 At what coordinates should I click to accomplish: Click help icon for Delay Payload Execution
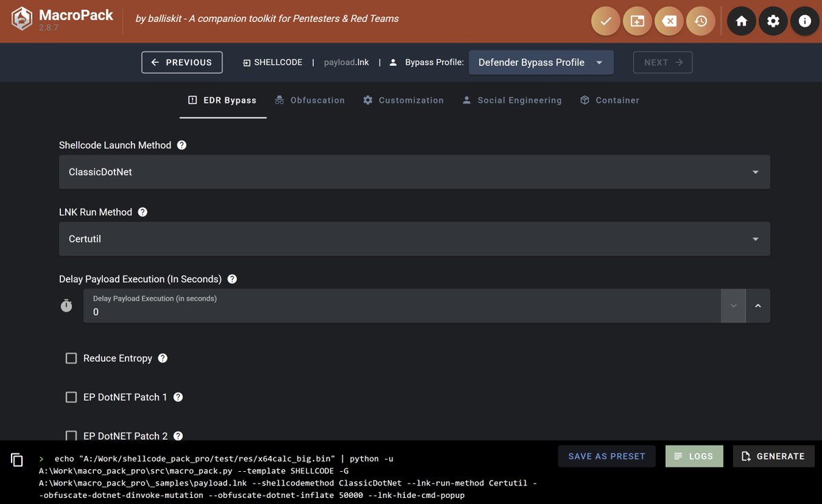232,279
